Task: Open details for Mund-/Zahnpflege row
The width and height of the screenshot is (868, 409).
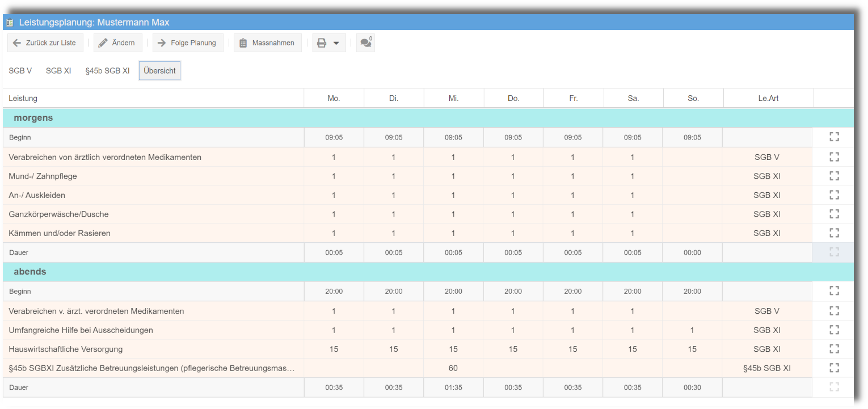Action: (833, 176)
